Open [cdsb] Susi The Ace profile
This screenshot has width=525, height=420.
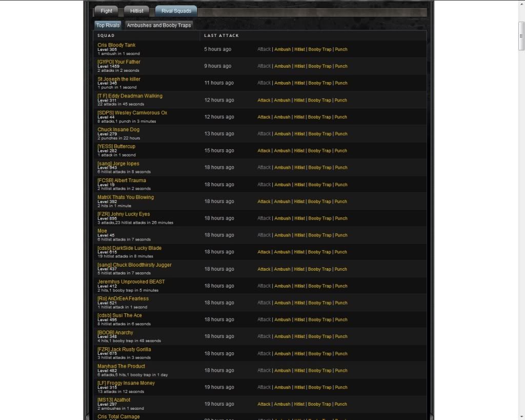tap(119, 315)
